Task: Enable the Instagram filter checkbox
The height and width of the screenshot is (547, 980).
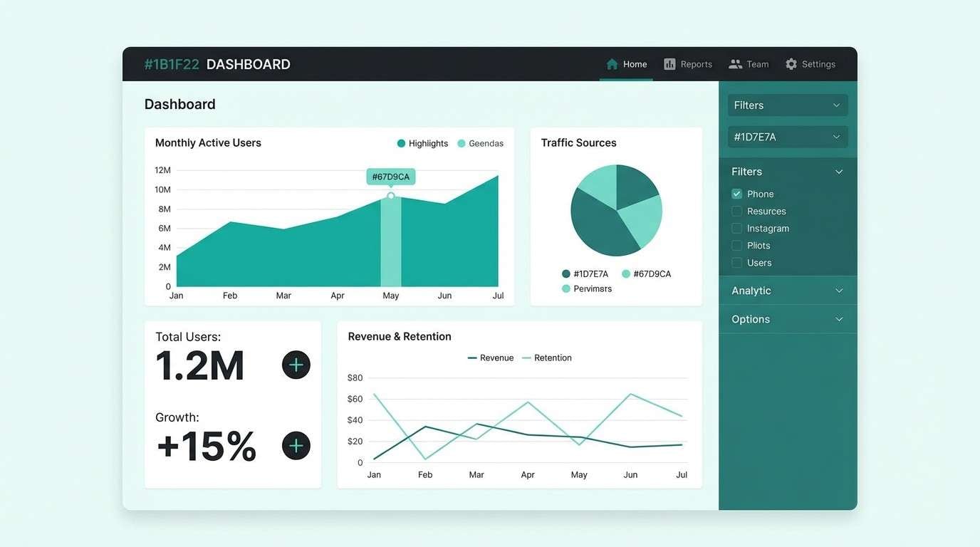Action: (736, 228)
